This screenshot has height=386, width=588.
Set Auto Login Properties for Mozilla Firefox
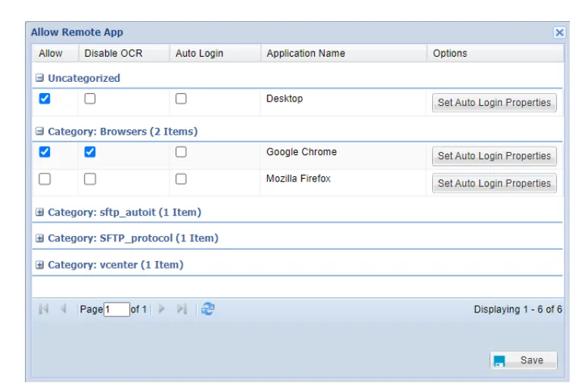click(x=494, y=183)
